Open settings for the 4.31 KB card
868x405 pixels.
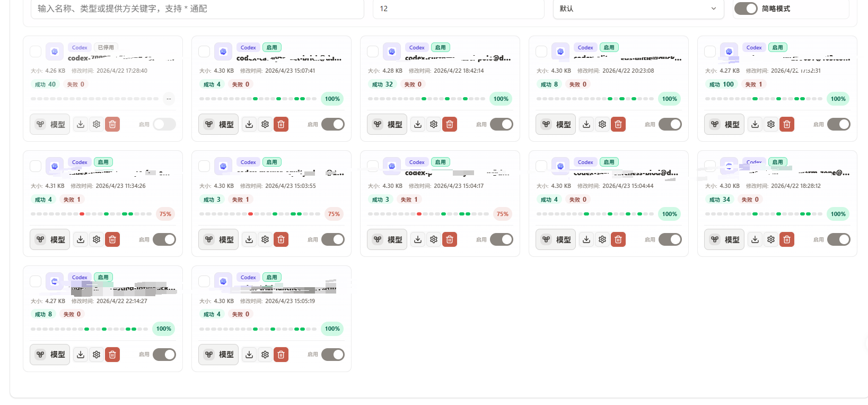point(97,239)
